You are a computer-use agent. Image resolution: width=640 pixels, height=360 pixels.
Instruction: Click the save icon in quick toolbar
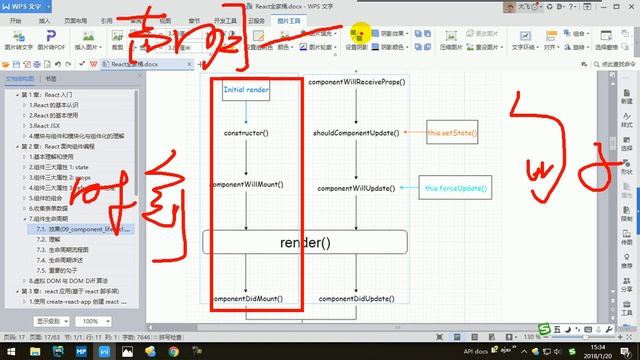(x=16, y=64)
